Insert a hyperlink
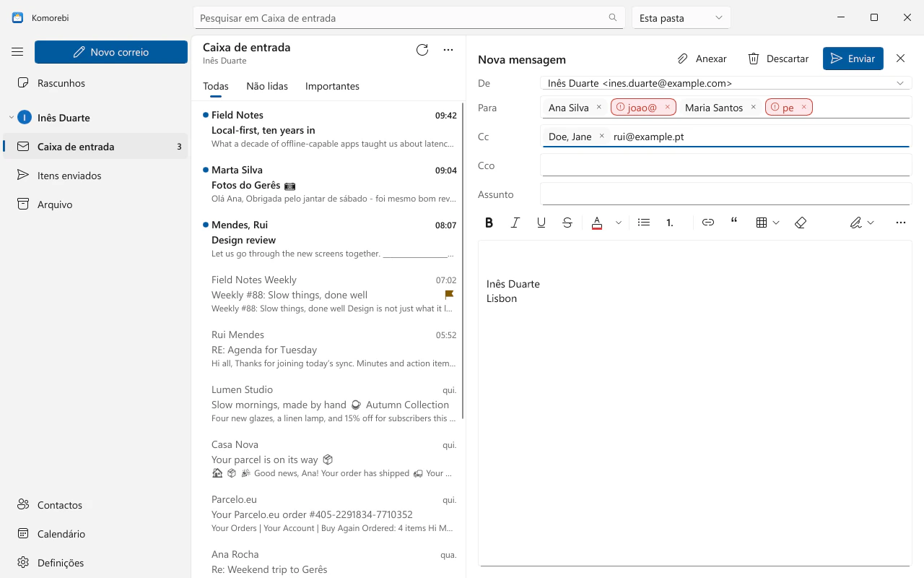 click(708, 223)
